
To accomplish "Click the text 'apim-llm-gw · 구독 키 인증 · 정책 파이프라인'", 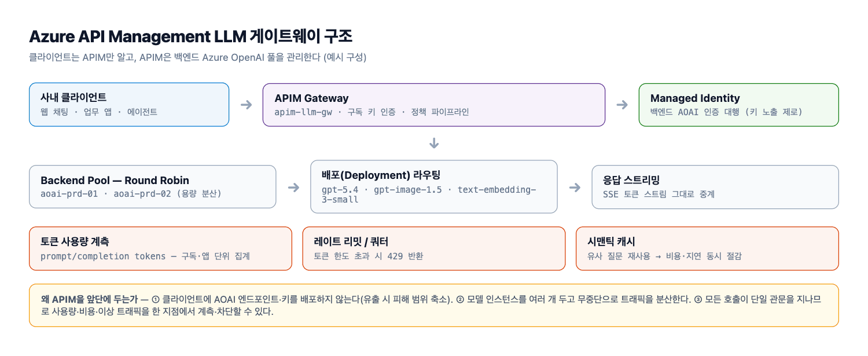I will [x=372, y=112].
